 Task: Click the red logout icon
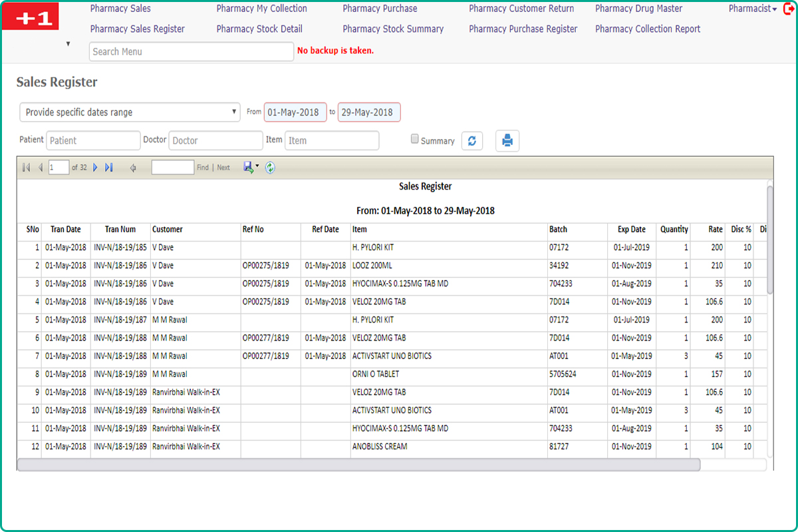(x=789, y=9)
